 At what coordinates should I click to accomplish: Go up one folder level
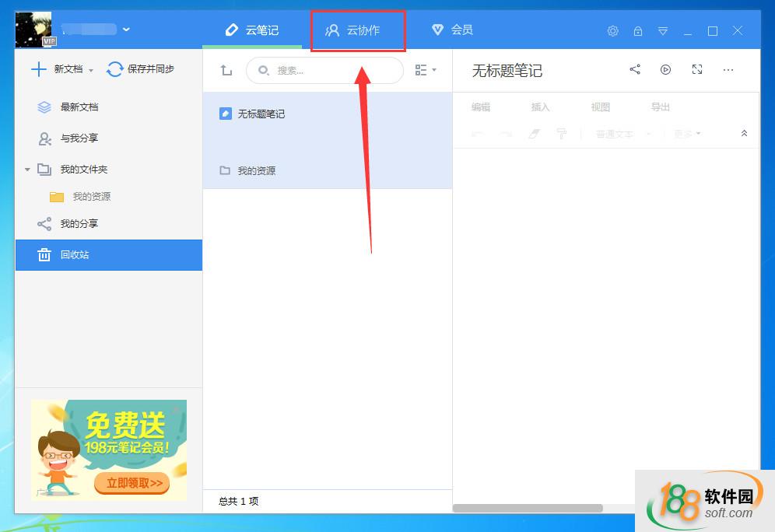(x=226, y=71)
